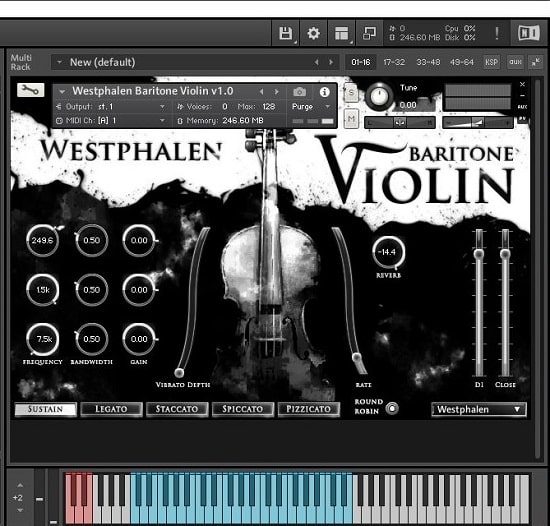Screen dimensions: 550x526
Task: Click the save (floppy disk) icon
Action: coord(285,33)
